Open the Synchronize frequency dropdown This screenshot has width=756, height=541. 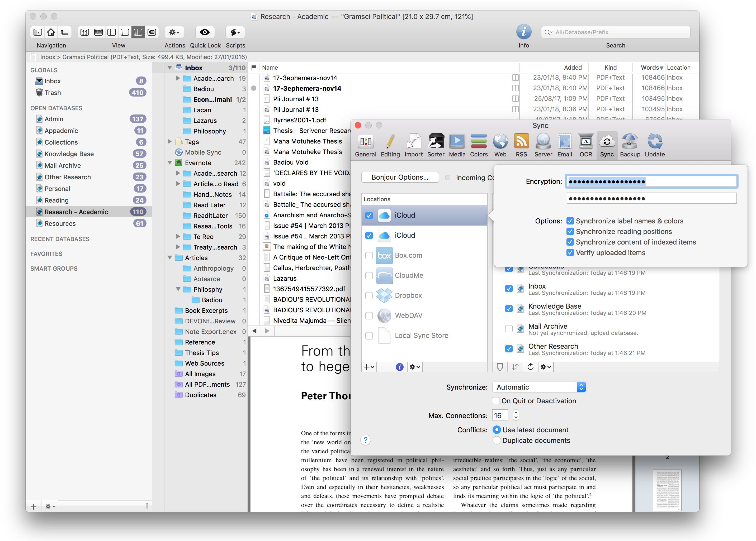[x=538, y=387]
